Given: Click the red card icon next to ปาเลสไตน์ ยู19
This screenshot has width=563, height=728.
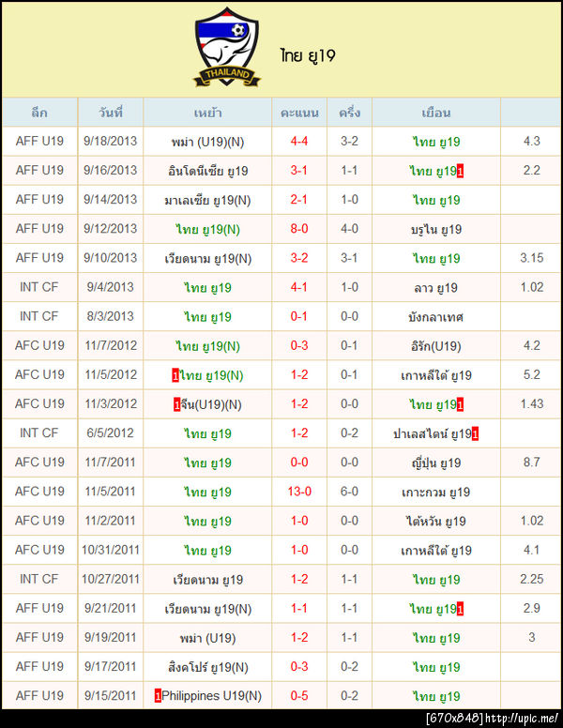Looking at the screenshot, I should click(x=476, y=433).
